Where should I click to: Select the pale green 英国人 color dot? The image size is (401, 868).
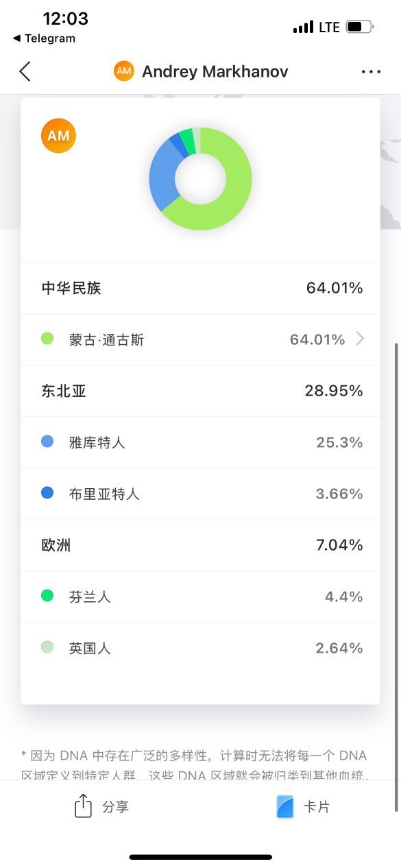[47, 647]
